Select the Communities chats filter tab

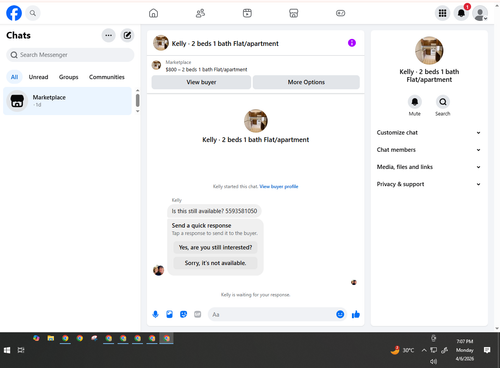coord(107,77)
